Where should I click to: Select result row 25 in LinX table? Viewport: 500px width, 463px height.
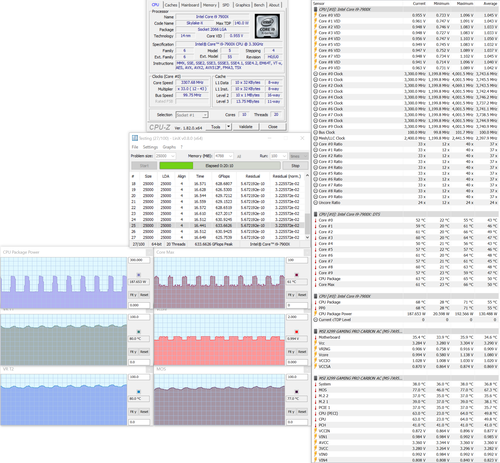(217, 226)
